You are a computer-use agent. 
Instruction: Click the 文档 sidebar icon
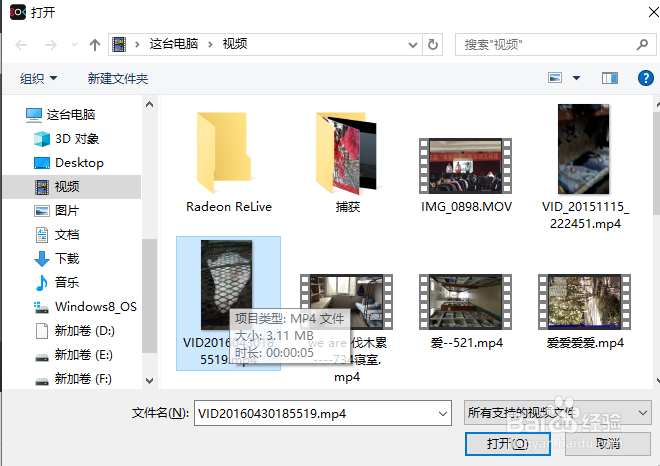pos(42,235)
